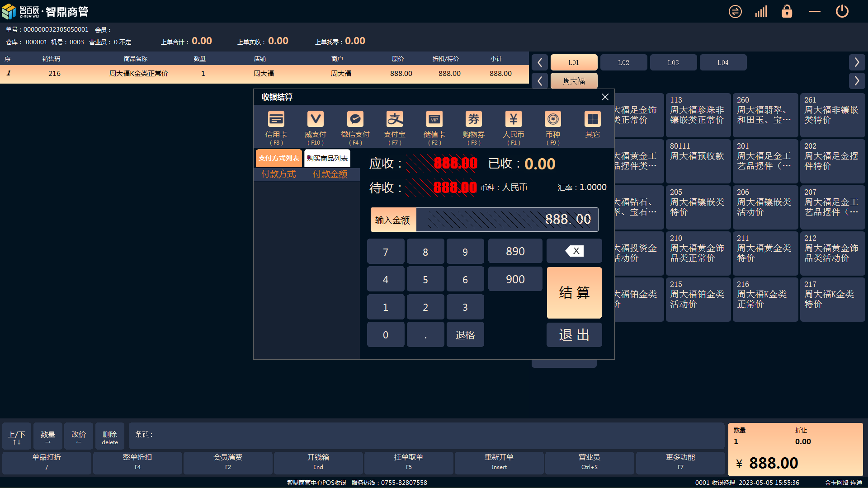The image size is (868, 488).
Task: Click the power shutdown icon
Action: coord(842,11)
